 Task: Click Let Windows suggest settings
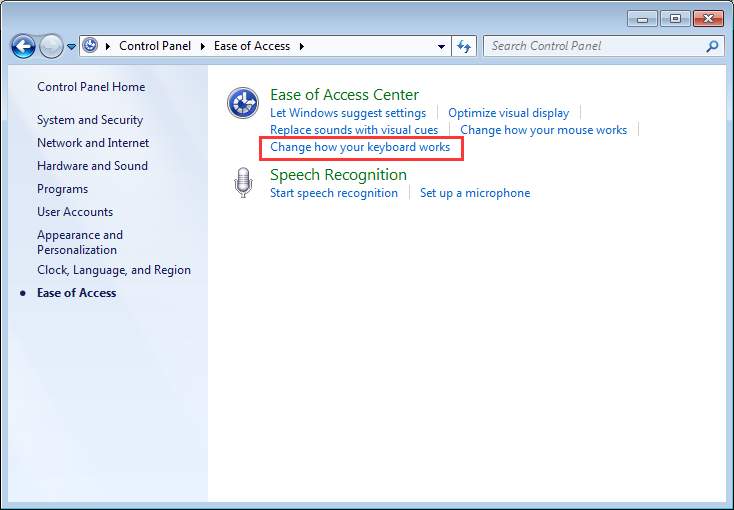point(348,113)
